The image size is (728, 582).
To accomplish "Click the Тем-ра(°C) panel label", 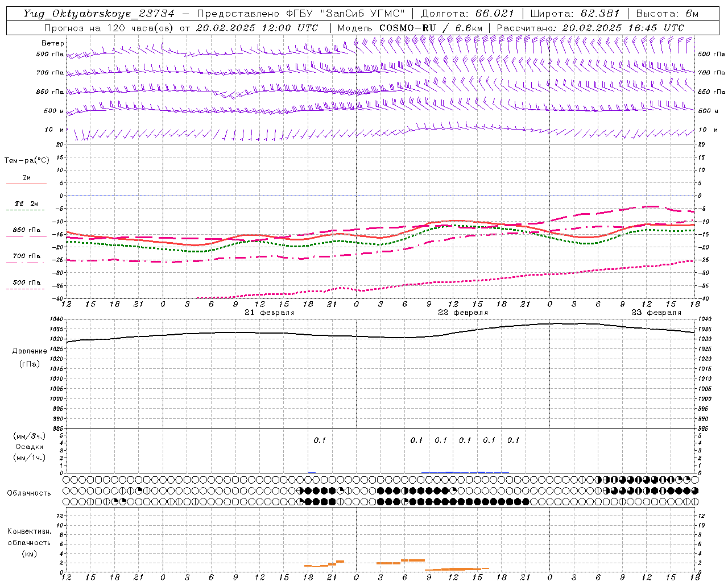I will pos(27,161).
